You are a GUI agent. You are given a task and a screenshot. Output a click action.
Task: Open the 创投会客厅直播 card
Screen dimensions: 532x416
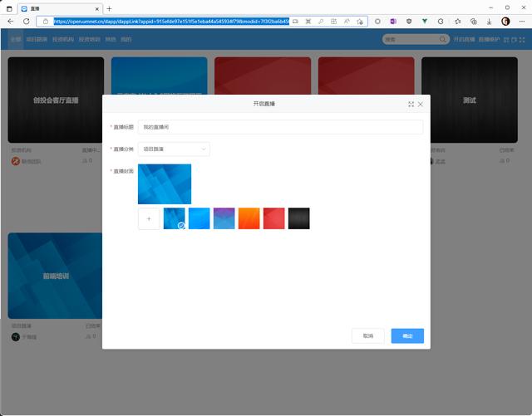coord(56,100)
